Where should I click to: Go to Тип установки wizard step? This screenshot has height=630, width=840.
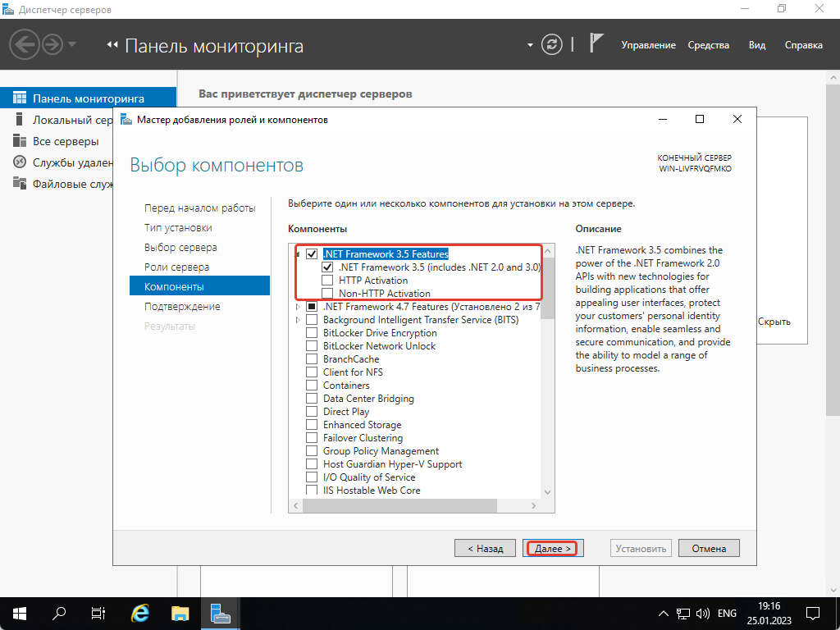[178, 228]
